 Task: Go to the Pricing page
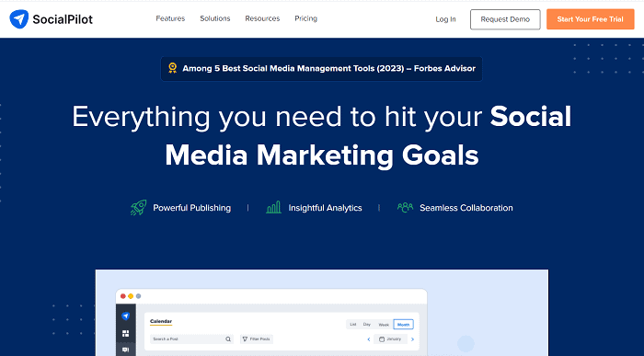click(305, 18)
